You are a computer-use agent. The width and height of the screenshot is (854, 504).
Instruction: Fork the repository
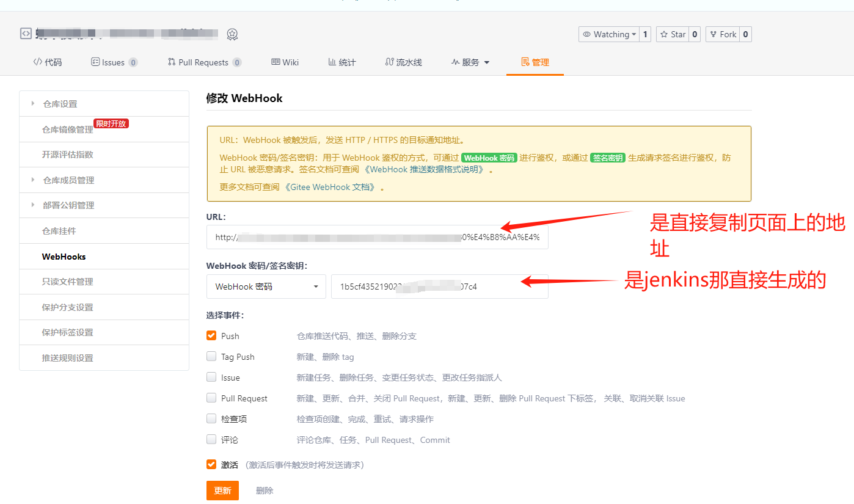click(722, 34)
